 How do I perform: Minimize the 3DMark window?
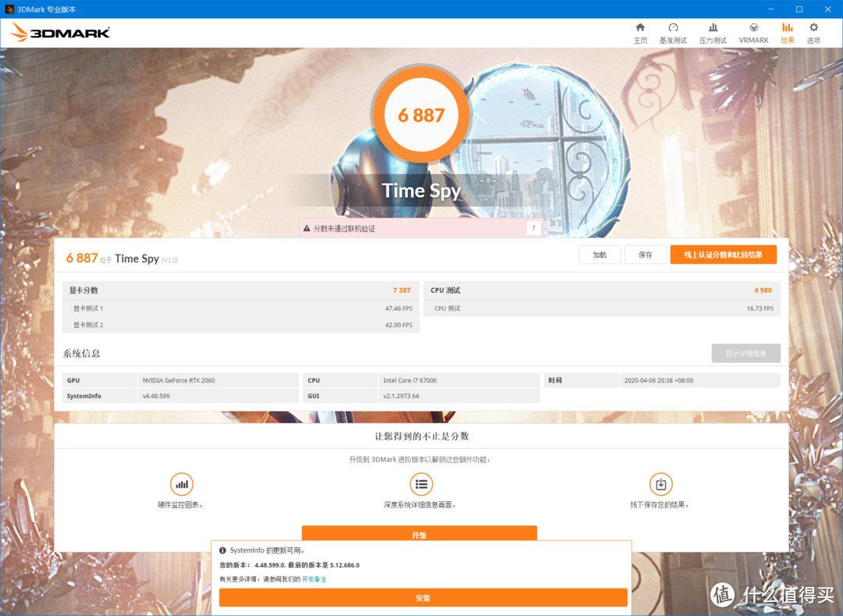pyautogui.click(x=771, y=9)
